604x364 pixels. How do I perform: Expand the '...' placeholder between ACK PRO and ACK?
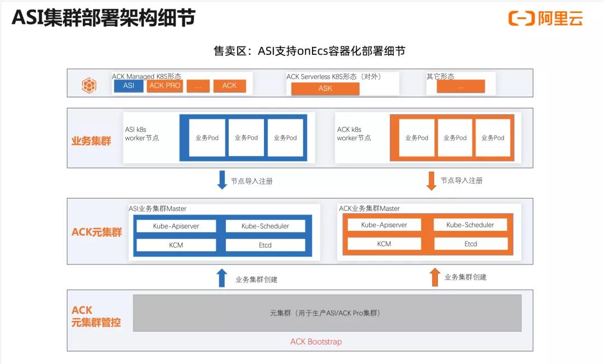(x=198, y=86)
